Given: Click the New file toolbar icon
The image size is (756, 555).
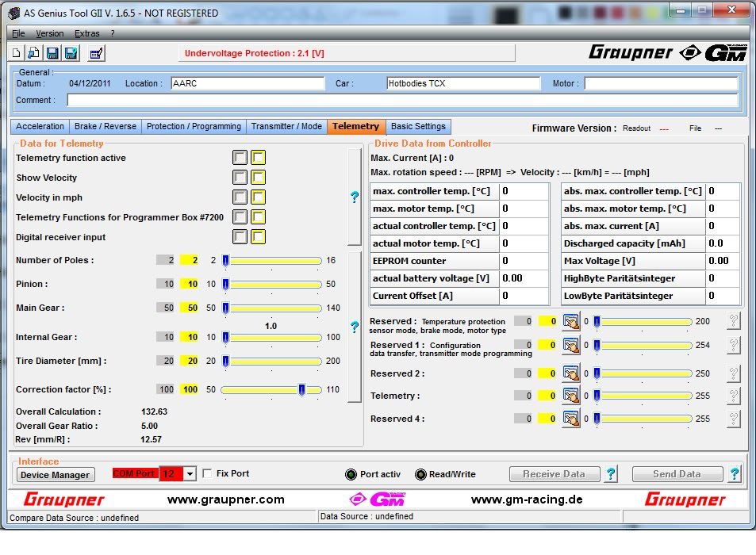Looking at the screenshot, I should click(x=16, y=53).
